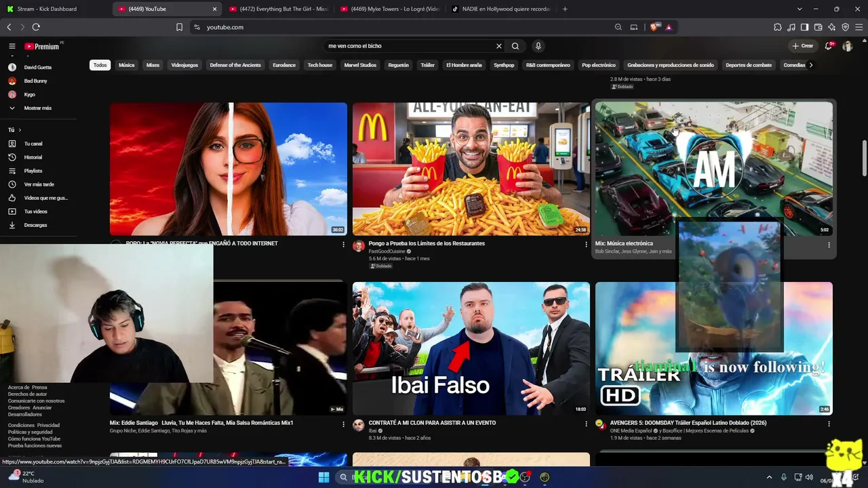Clear the search box text
The image size is (868, 488).
(499, 46)
